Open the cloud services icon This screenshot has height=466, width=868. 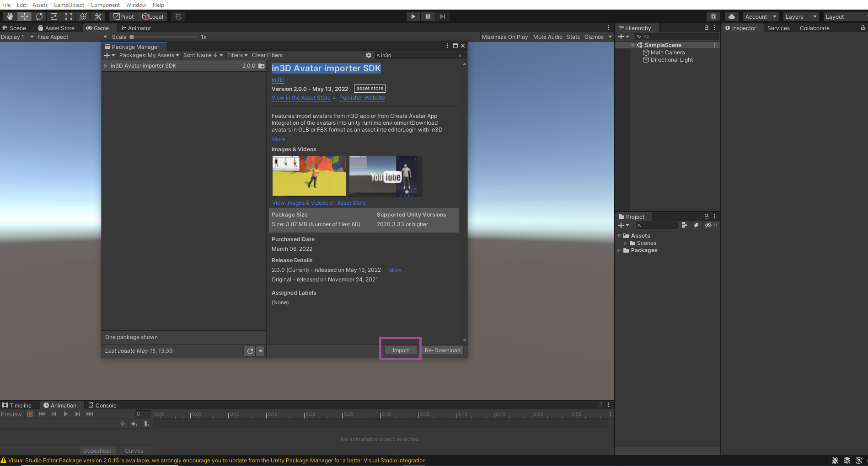click(x=732, y=16)
